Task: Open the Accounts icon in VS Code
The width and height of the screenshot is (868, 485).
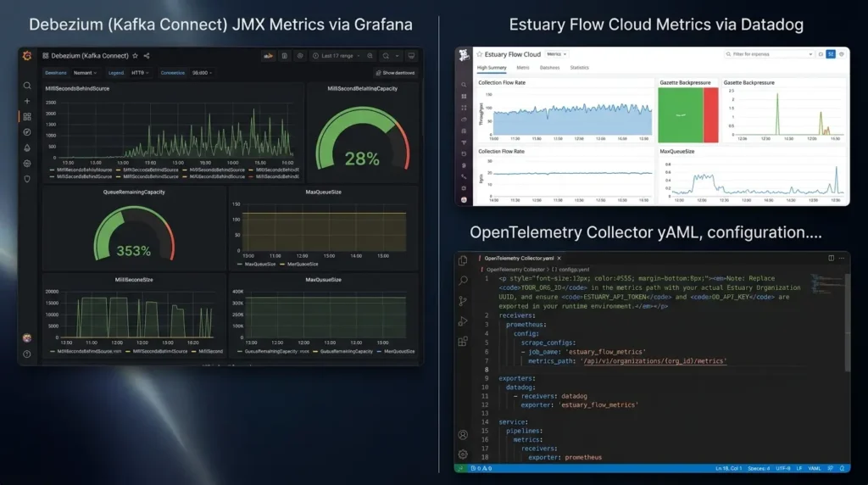Action: 463,435
